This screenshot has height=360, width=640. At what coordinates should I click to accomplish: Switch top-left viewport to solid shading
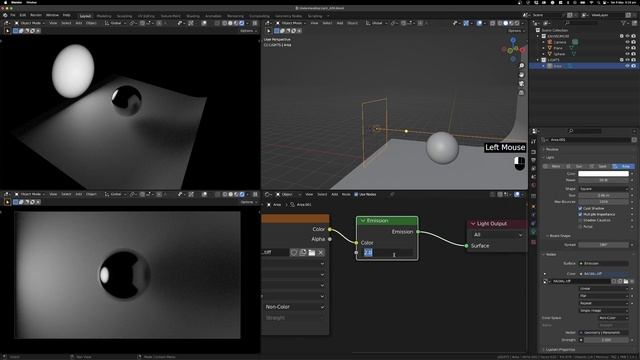230,23
